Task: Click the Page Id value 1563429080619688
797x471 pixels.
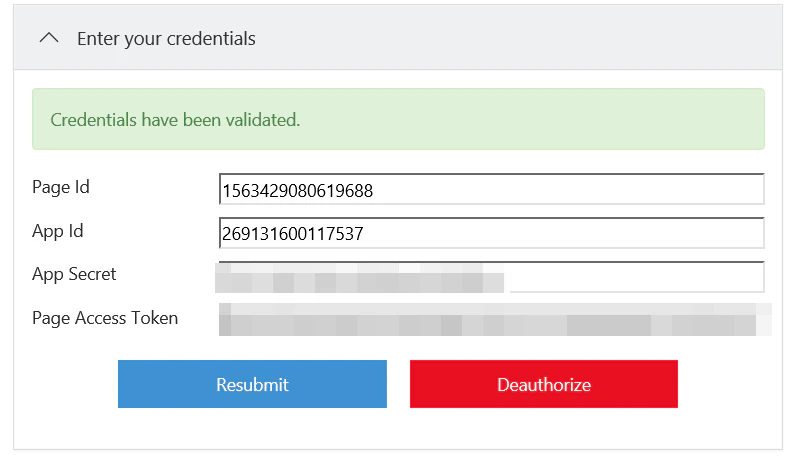Action: pos(297,191)
